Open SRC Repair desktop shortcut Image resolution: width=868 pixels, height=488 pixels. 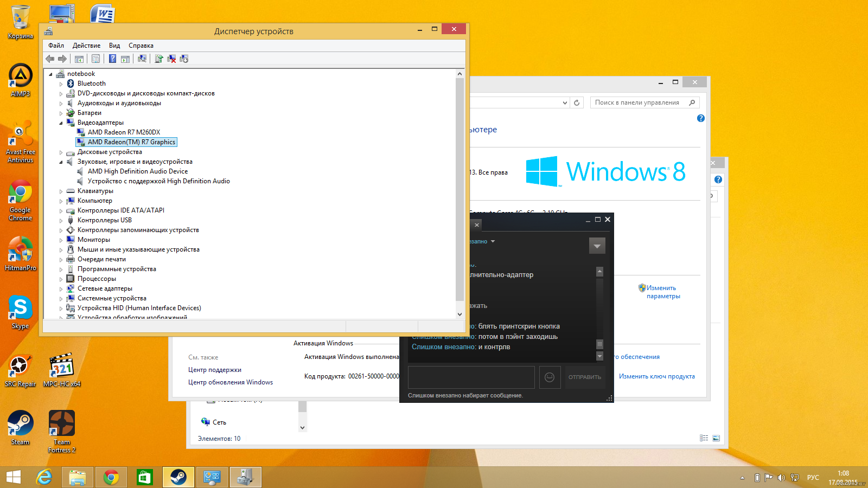[21, 370]
